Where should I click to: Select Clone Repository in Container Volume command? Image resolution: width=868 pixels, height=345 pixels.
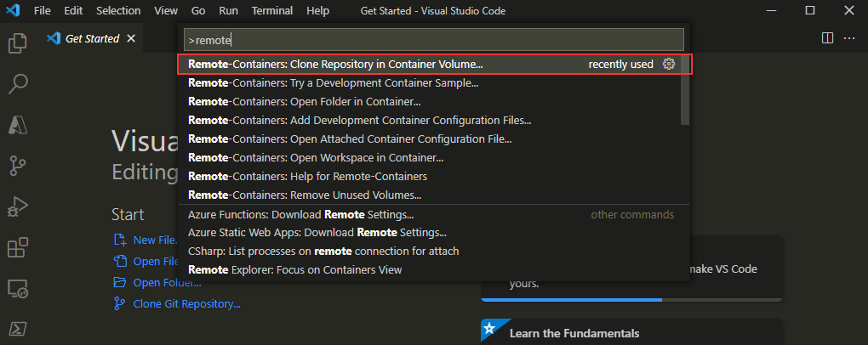click(x=435, y=64)
